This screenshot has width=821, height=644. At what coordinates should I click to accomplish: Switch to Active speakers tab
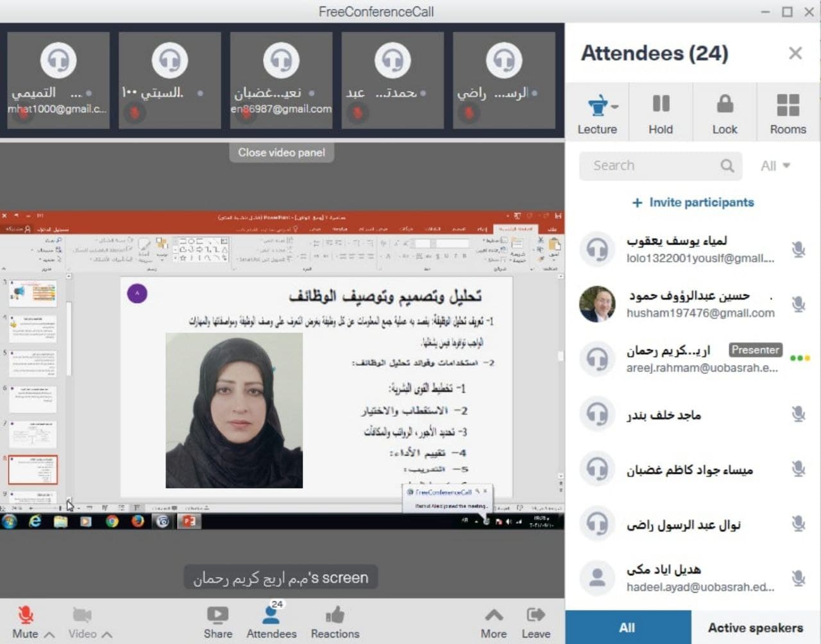756,627
